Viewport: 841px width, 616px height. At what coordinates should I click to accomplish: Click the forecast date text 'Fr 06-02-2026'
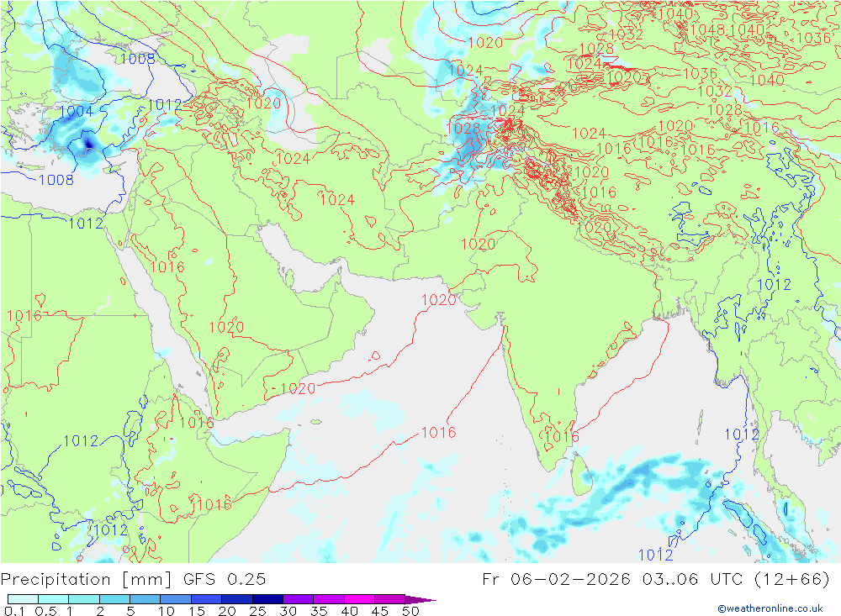(x=556, y=580)
